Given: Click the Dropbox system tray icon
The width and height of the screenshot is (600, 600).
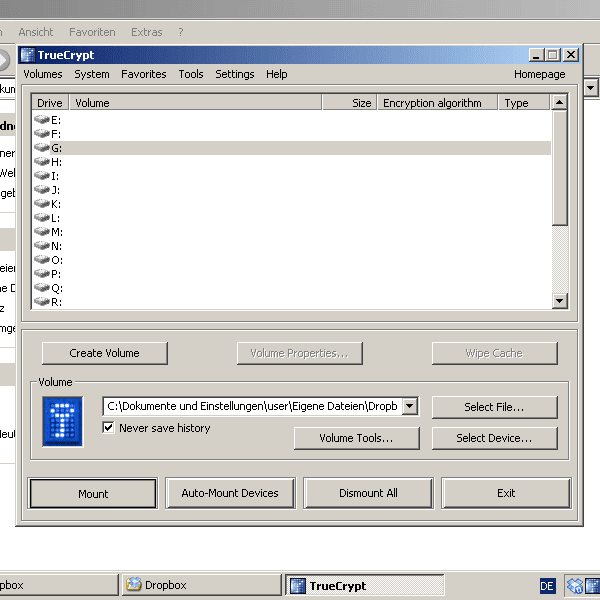Looking at the screenshot, I should (x=575, y=585).
